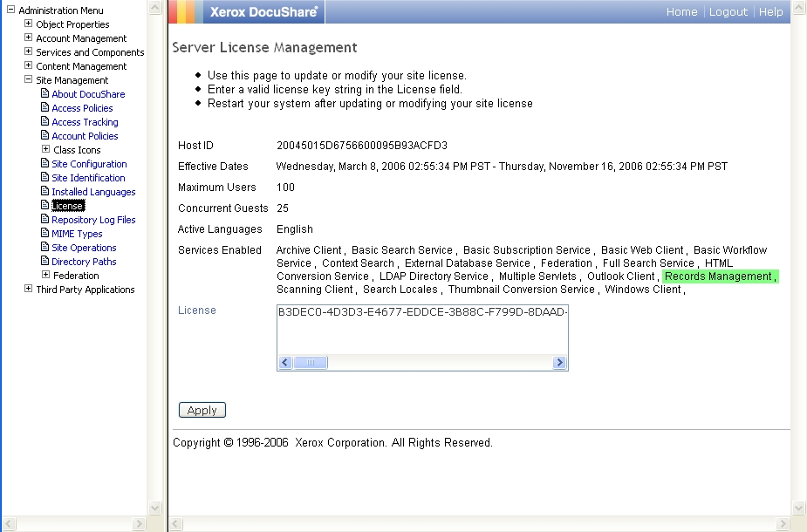Viewport: 807px width, 532px height.
Task: Click the document icon beside Access Policies
Action: pyautogui.click(x=44, y=107)
